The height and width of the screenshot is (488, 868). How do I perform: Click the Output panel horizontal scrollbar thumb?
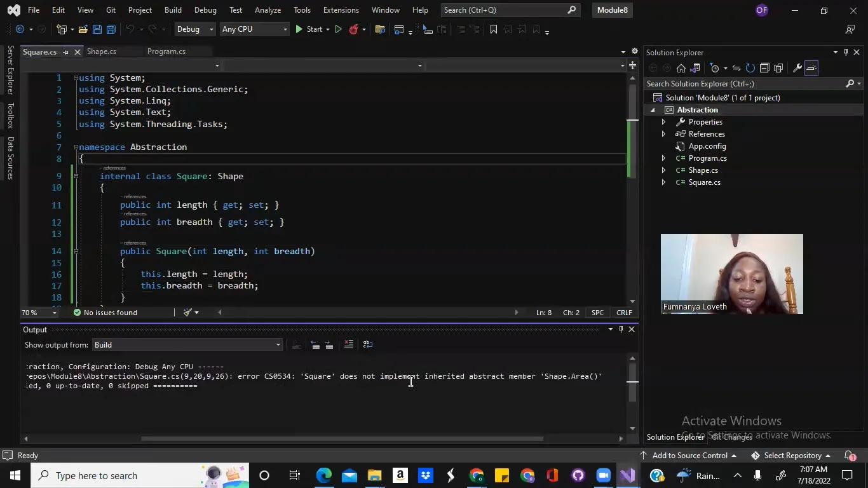click(x=342, y=438)
